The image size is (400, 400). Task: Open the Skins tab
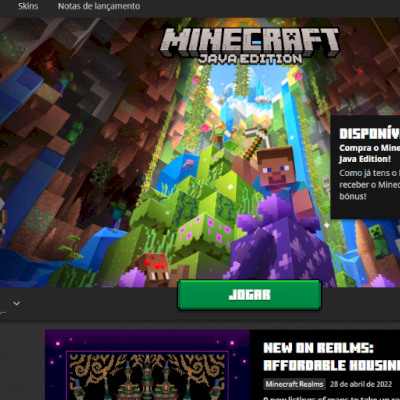(x=28, y=6)
